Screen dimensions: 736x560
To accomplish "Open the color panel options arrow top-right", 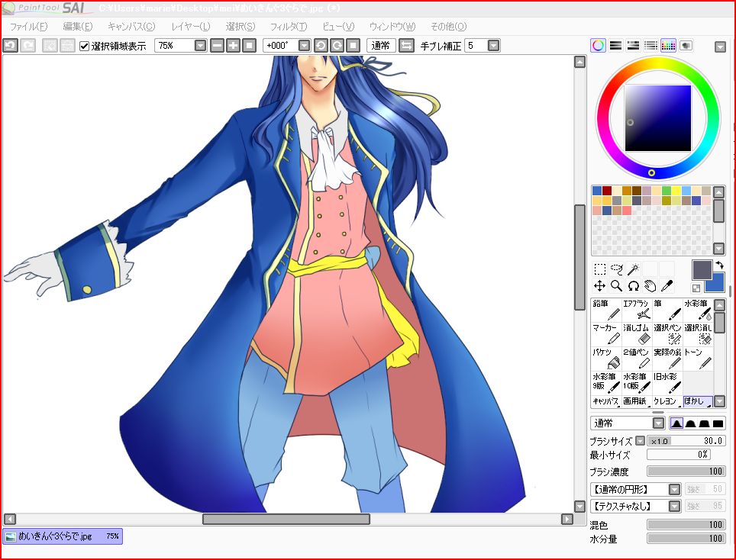I will click(720, 47).
